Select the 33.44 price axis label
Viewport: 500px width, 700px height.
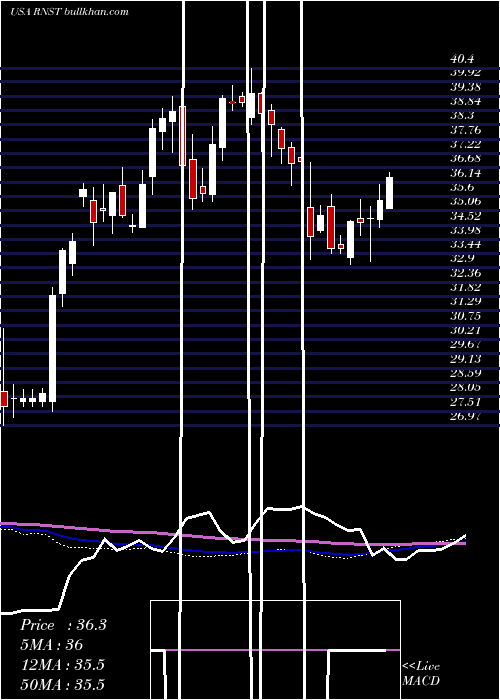(x=464, y=244)
